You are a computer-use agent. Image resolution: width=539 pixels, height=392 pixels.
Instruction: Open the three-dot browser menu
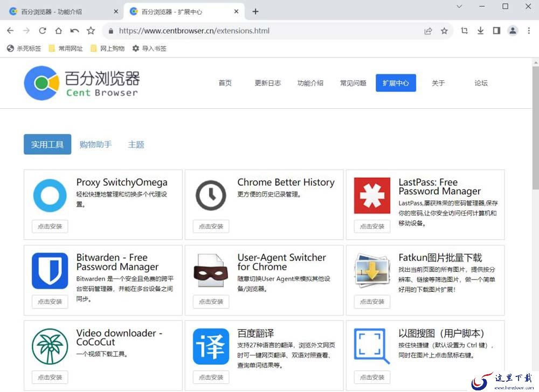click(529, 31)
